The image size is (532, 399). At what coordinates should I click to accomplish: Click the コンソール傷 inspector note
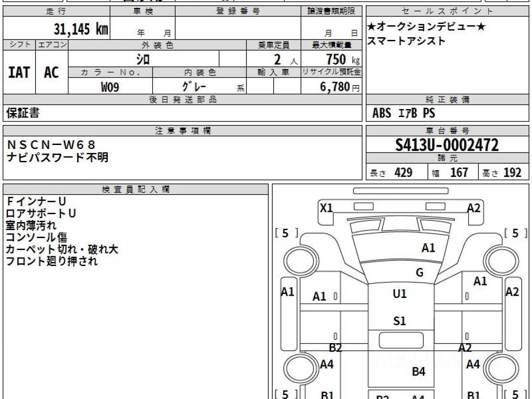click(x=37, y=237)
